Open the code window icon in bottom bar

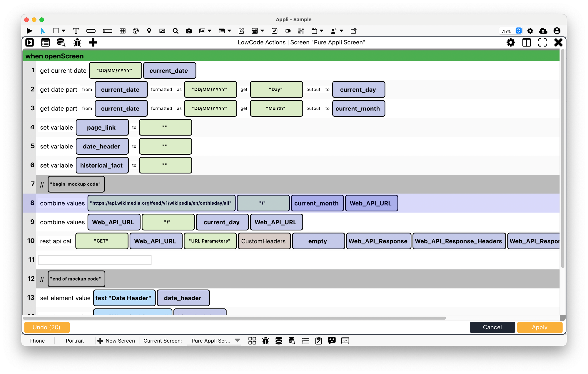tap(345, 341)
